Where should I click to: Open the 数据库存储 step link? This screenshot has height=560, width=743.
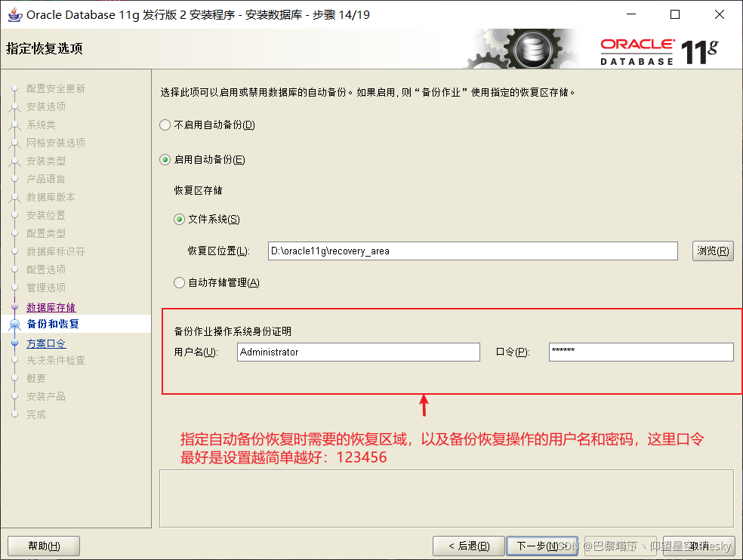click(x=51, y=307)
